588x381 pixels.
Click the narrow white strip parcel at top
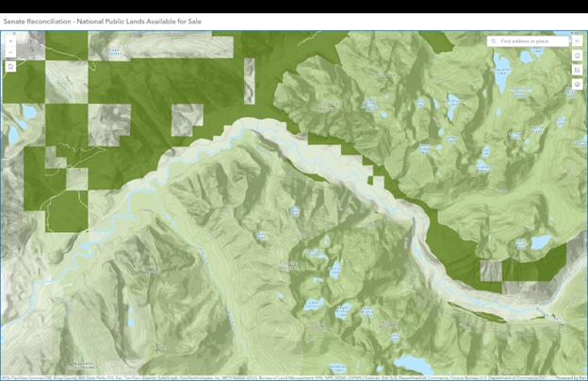pyautogui.click(x=250, y=80)
